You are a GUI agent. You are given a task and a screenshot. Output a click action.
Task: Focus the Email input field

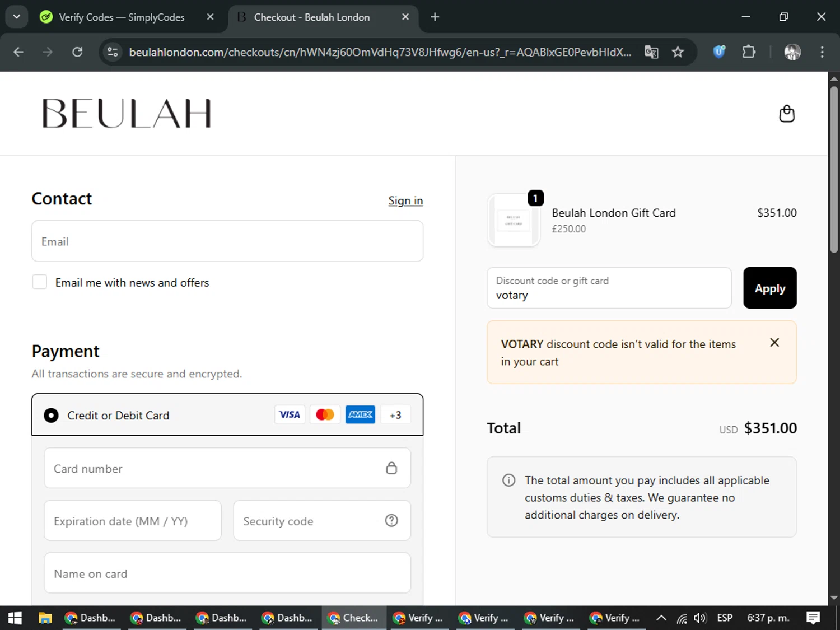227,241
